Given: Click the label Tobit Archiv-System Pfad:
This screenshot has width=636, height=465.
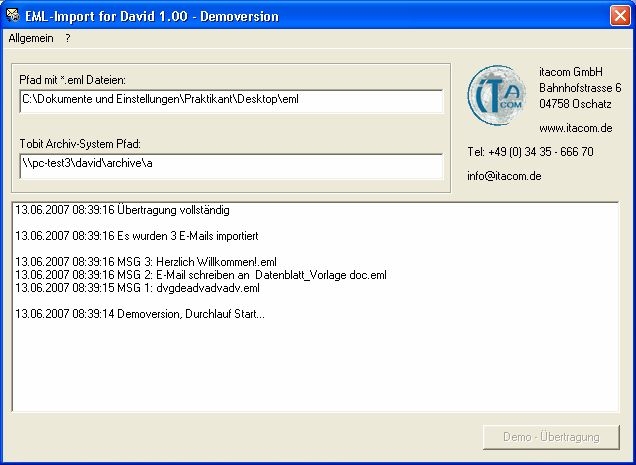Looking at the screenshot, I should pos(80,144).
